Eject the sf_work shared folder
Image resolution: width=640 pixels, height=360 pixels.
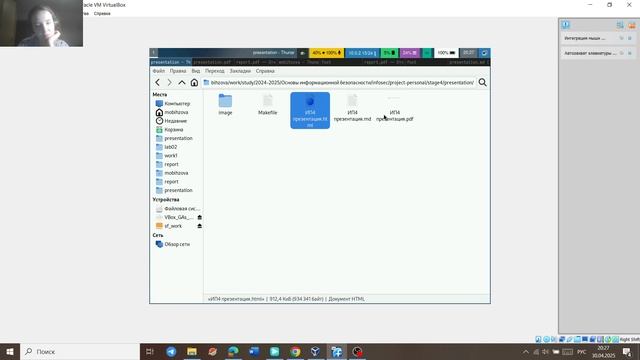click(x=200, y=226)
